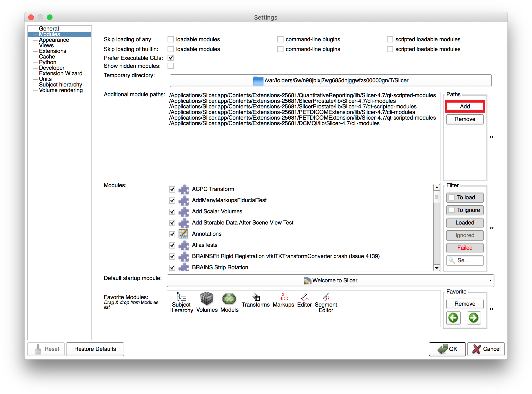Enable skip builtin scripted loadable modules
This screenshot has width=532, height=394.
[390, 49]
